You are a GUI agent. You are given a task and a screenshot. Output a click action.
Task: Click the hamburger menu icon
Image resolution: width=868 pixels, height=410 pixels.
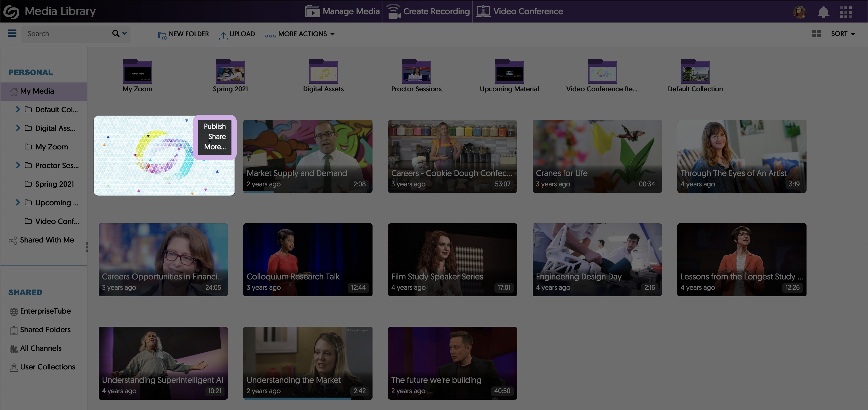tap(12, 33)
